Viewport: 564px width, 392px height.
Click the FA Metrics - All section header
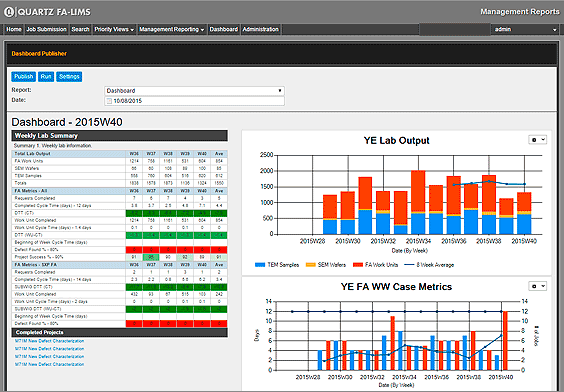tap(31, 191)
